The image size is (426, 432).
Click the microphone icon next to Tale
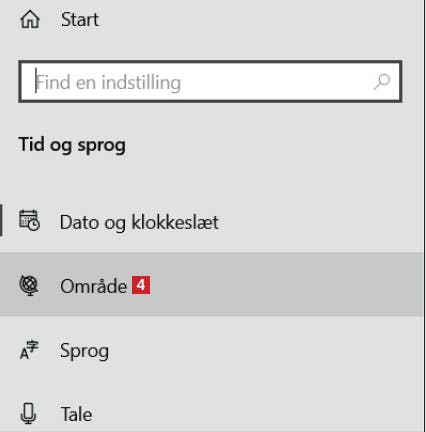(x=29, y=413)
